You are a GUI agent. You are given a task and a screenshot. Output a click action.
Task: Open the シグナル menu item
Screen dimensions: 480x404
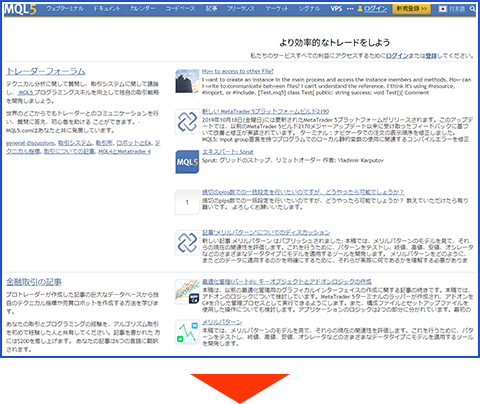309,9
